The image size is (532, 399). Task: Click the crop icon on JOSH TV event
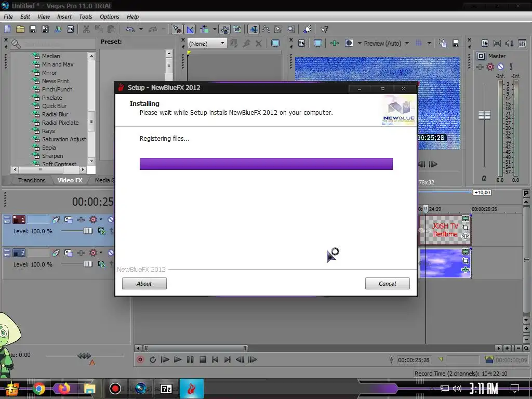tap(465, 228)
